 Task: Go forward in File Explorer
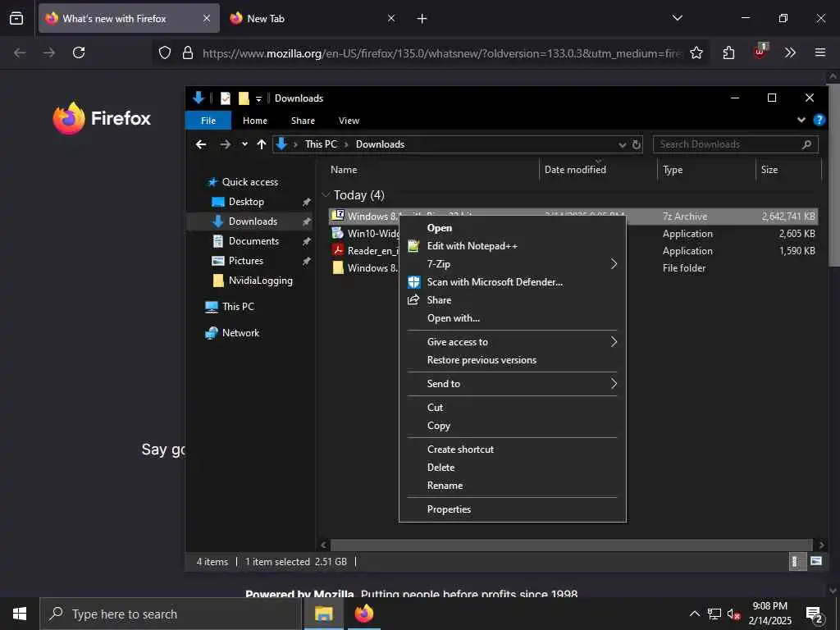[226, 144]
